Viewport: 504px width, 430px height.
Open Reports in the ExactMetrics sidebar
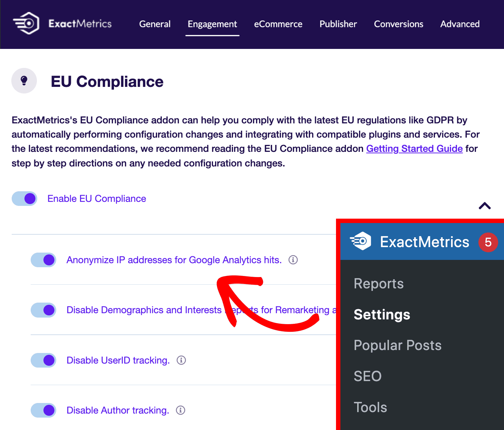379,284
